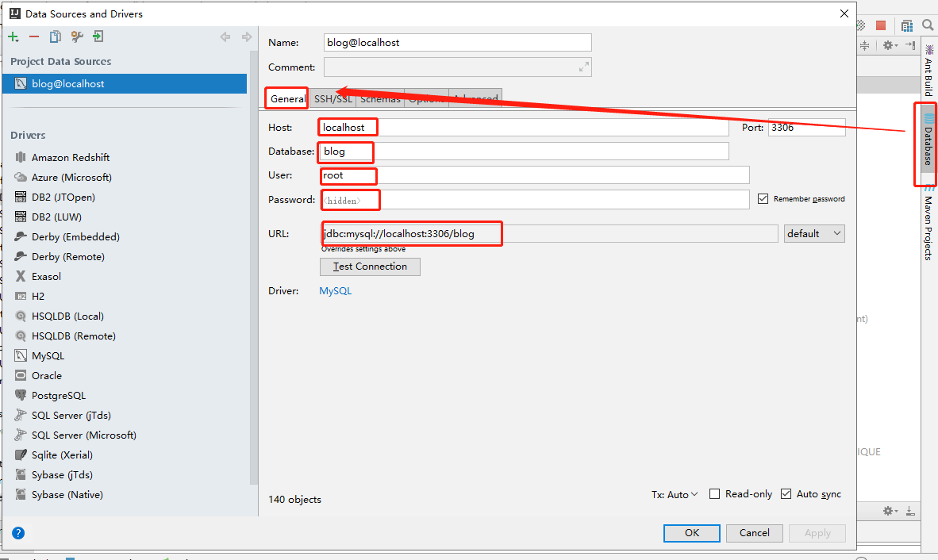Image resolution: width=938 pixels, height=560 pixels.
Task: Click the Load Sources import icon
Action: pos(98,37)
